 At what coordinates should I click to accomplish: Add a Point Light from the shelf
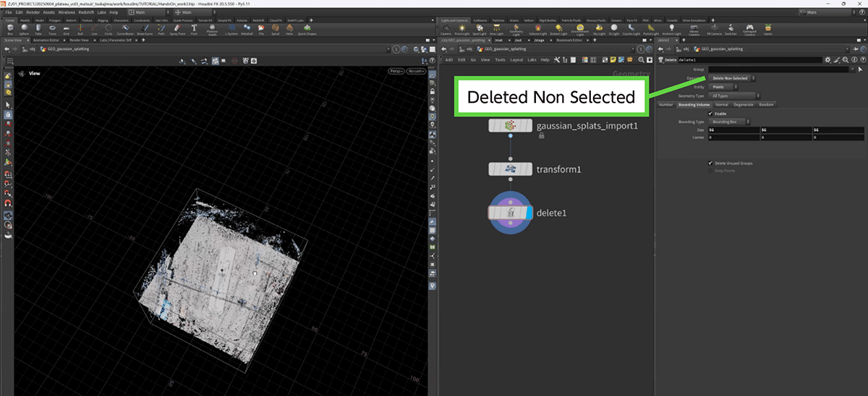[463, 29]
